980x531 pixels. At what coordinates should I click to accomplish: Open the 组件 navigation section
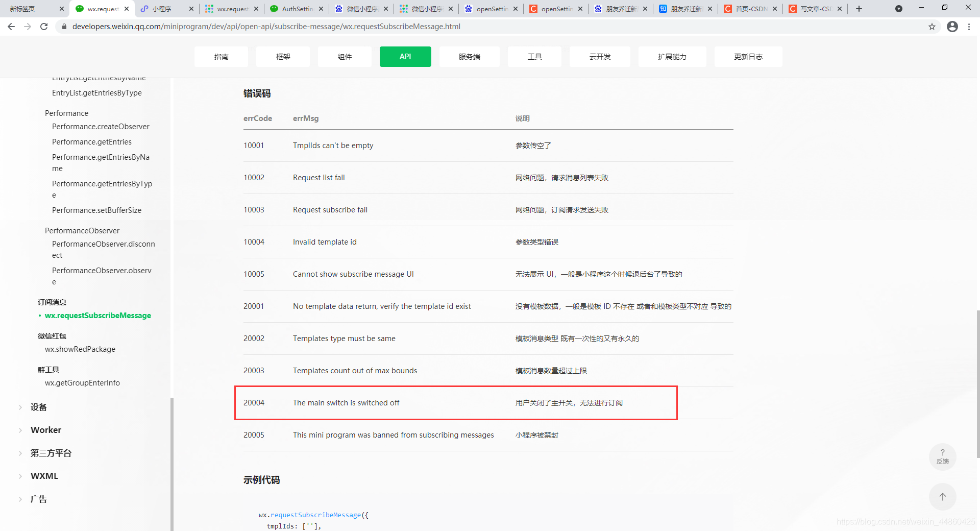point(345,57)
